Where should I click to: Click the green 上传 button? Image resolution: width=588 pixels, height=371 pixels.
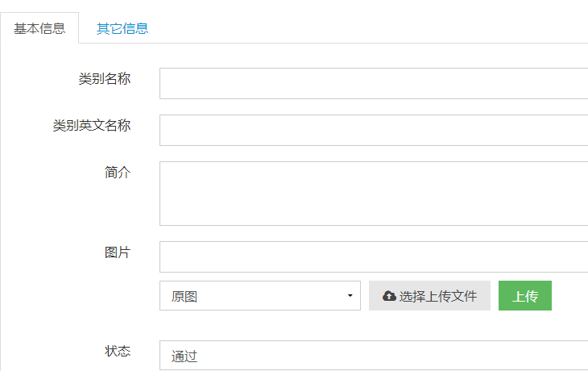(525, 295)
